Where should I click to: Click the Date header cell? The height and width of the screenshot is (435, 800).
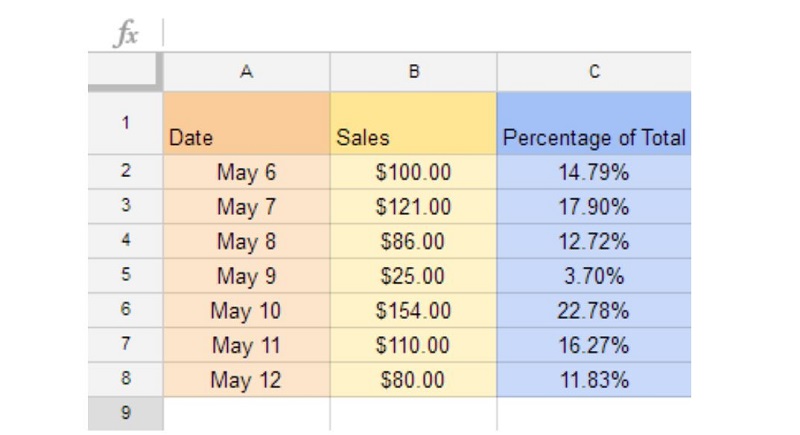point(246,123)
